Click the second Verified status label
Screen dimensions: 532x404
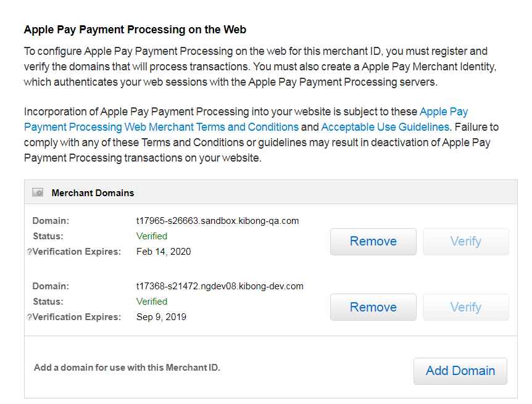pyautogui.click(x=151, y=301)
